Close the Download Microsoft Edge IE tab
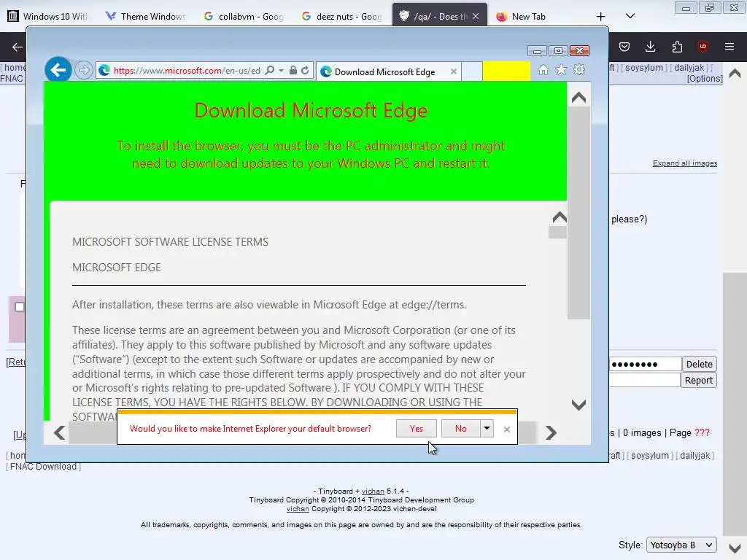This screenshot has height=560, width=747. 454,71
